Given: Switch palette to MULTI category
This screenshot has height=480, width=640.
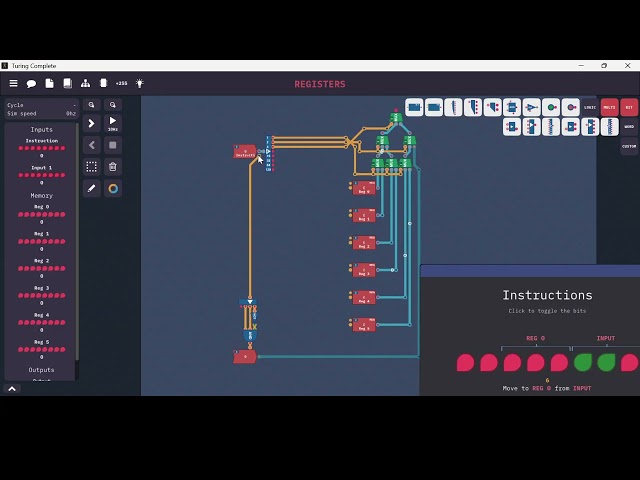Looking at the screenshot, I should (x=609, y=107).
